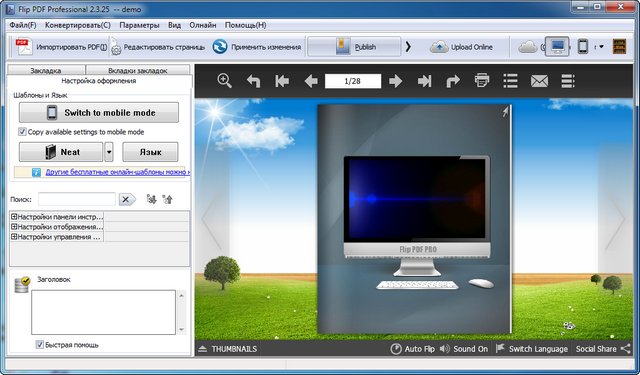
Task: Toggle Copy available settings to mobile mode
Action: 22,132
